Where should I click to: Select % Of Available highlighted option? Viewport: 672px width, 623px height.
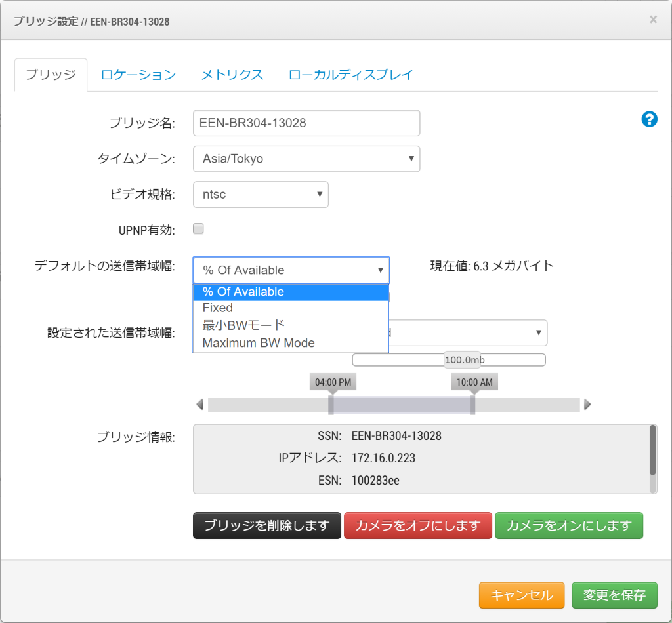tap(243, 292)
